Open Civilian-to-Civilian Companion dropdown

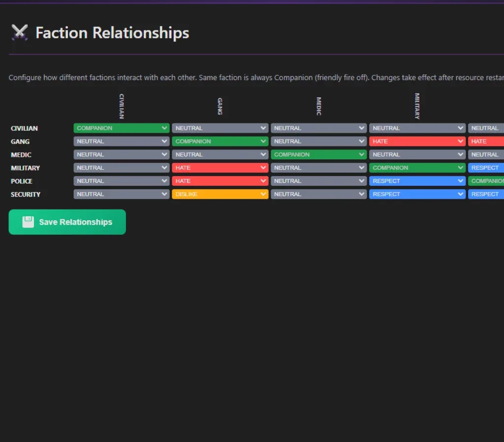(x=122, y=128)
